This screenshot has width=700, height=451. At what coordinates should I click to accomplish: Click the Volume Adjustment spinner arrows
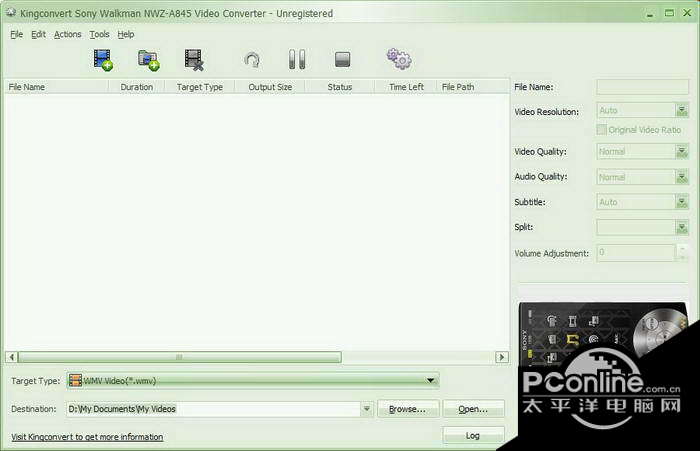(x=682, y=253)
